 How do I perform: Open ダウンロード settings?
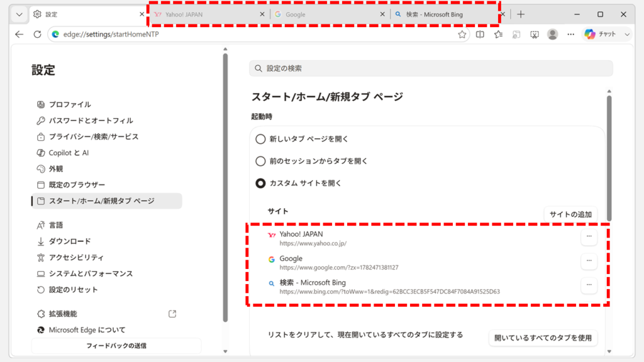(107, 241)
